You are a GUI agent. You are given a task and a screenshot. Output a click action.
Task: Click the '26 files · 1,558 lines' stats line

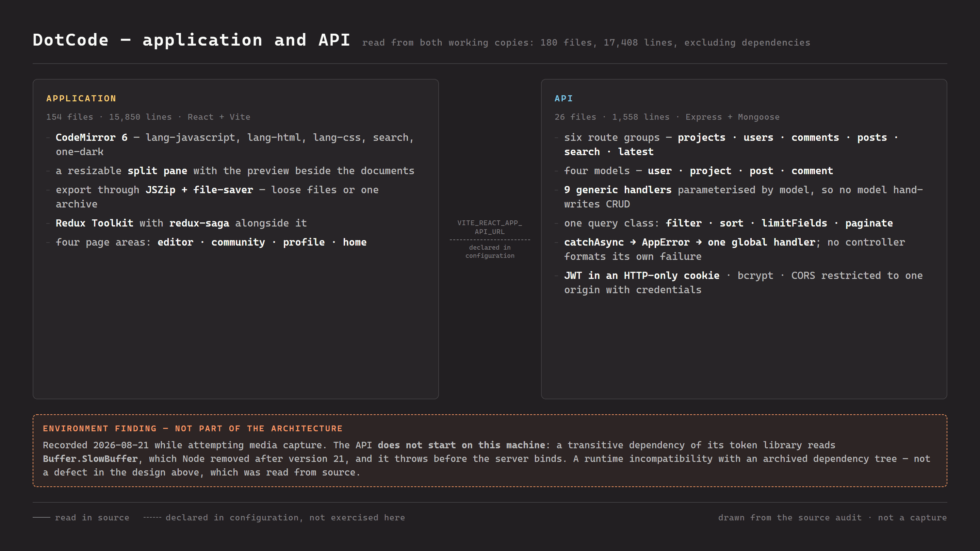pos(667,117)
